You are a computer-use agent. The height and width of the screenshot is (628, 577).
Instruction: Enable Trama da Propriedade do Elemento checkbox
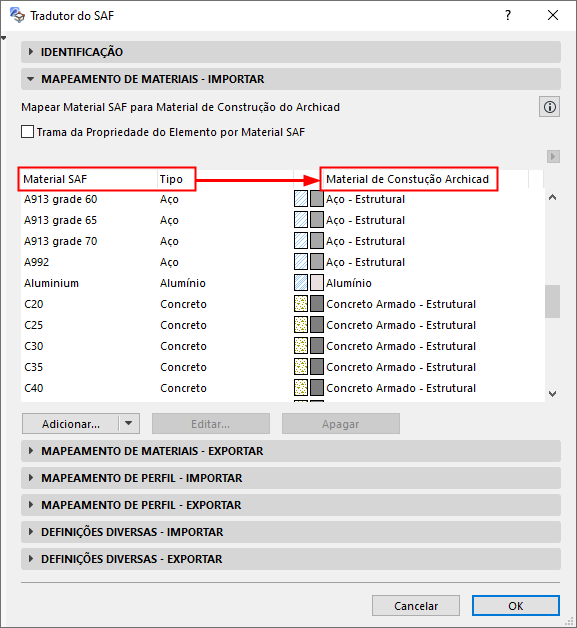click(27, 132)
